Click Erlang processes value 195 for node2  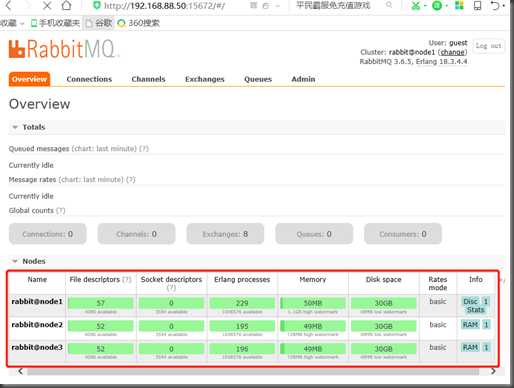pyautogui.click(x=242, y=326)
